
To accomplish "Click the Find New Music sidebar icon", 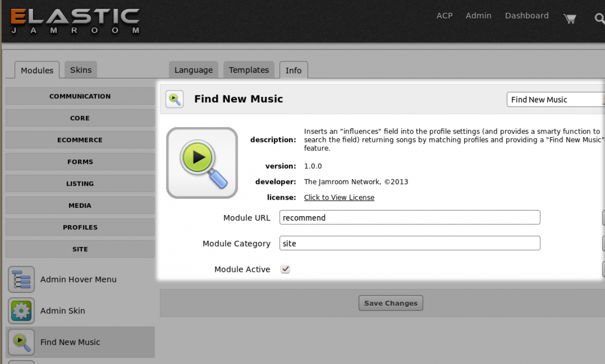I will pos(21,342).
